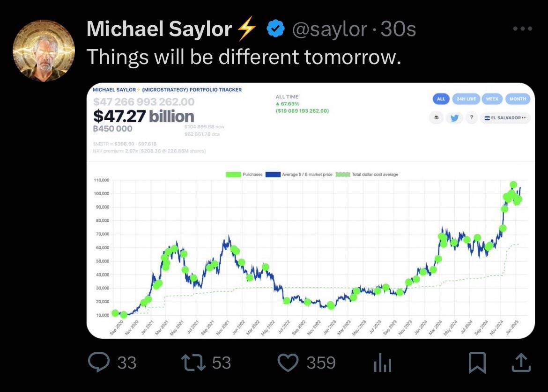Click the question mark help icon
The image size is (548, 392).
pyautogui.click(x=471, y=118)
